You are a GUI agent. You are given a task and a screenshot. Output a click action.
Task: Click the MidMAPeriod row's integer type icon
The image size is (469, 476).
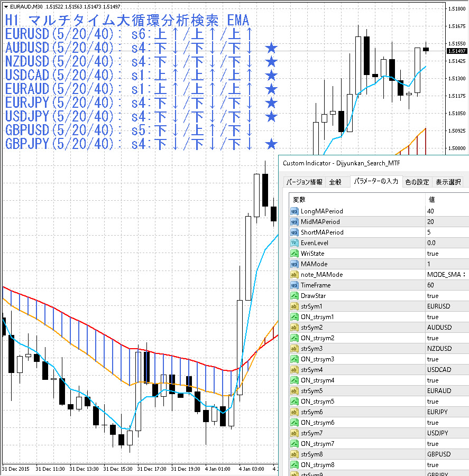(294, 222)
